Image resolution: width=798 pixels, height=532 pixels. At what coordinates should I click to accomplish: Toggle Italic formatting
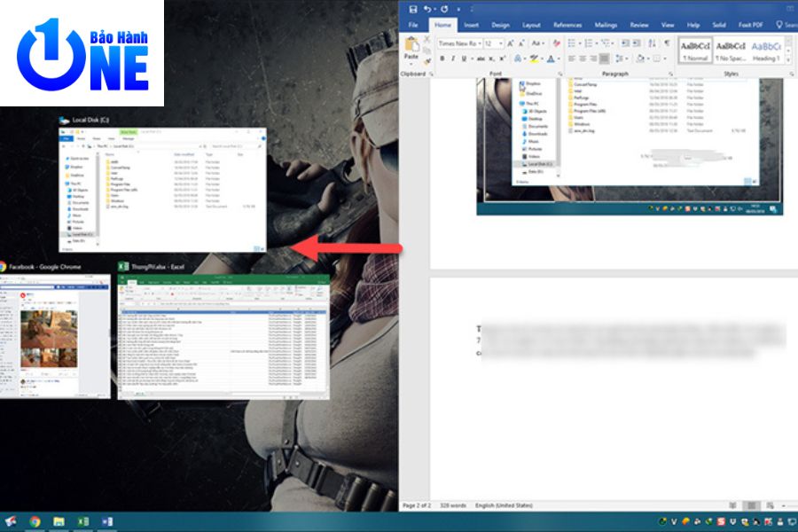pos(454,59)
